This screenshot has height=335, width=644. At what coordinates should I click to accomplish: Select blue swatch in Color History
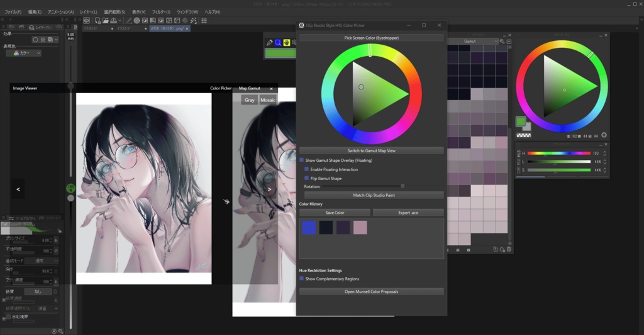pyautogui.click(x=309, y=227)
